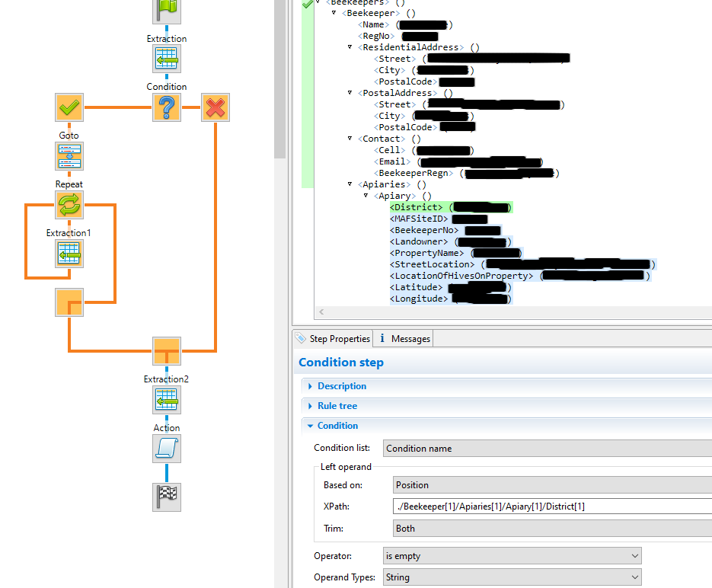Open the Operand Types dropdown
This screenshot has height=588, width=712.
coord(512,577)
